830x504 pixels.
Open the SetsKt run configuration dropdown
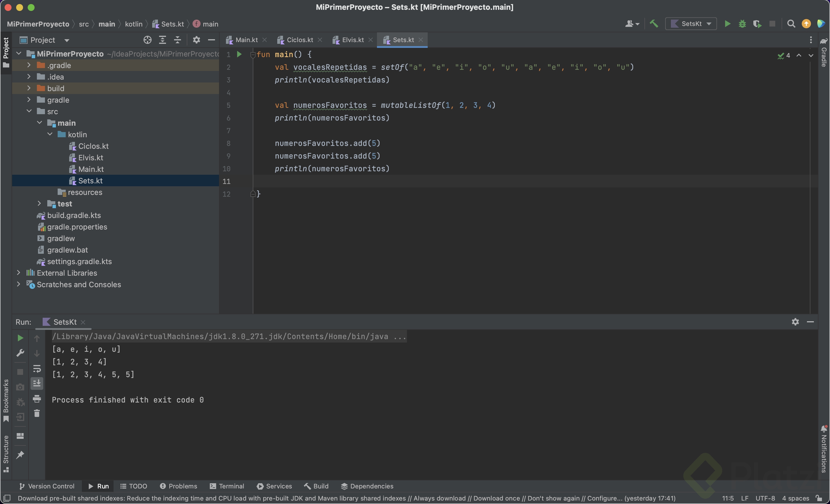pos(691,24)
